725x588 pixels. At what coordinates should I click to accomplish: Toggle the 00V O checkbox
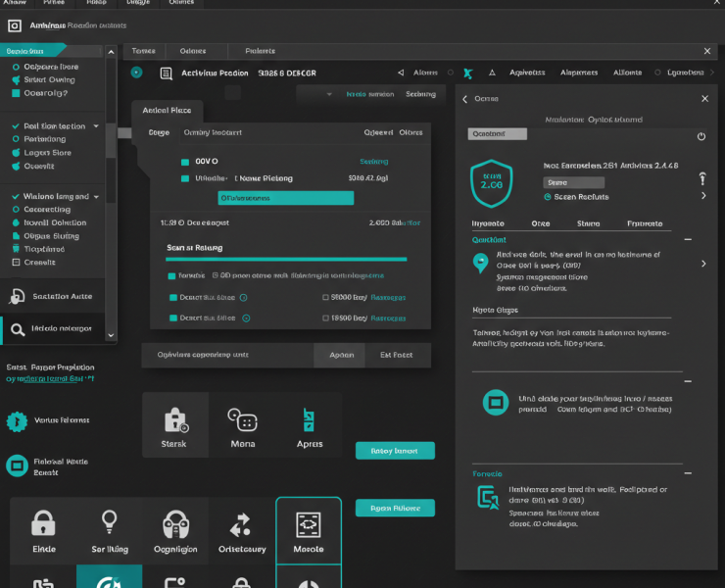pos(185,162)
